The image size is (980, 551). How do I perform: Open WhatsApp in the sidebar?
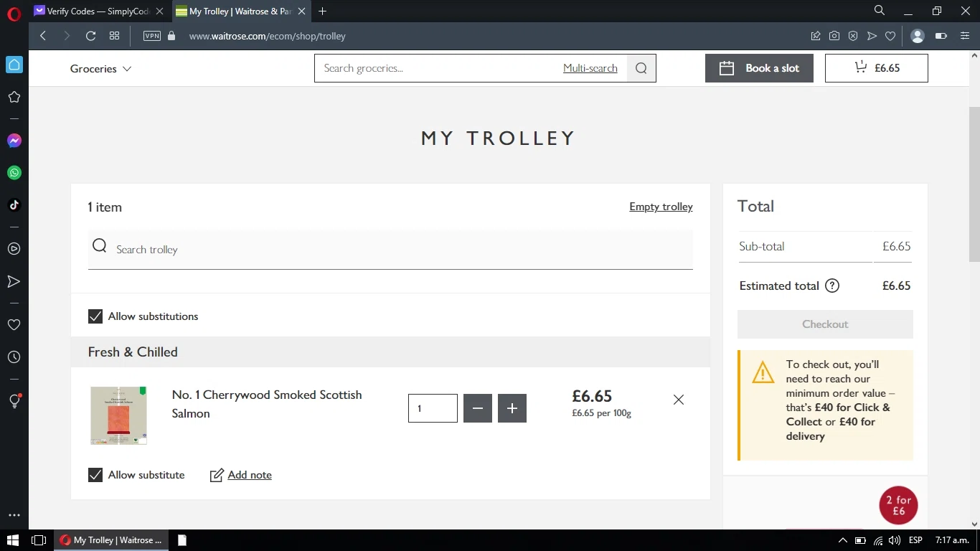pyautogui.click(x=14, y=173)
